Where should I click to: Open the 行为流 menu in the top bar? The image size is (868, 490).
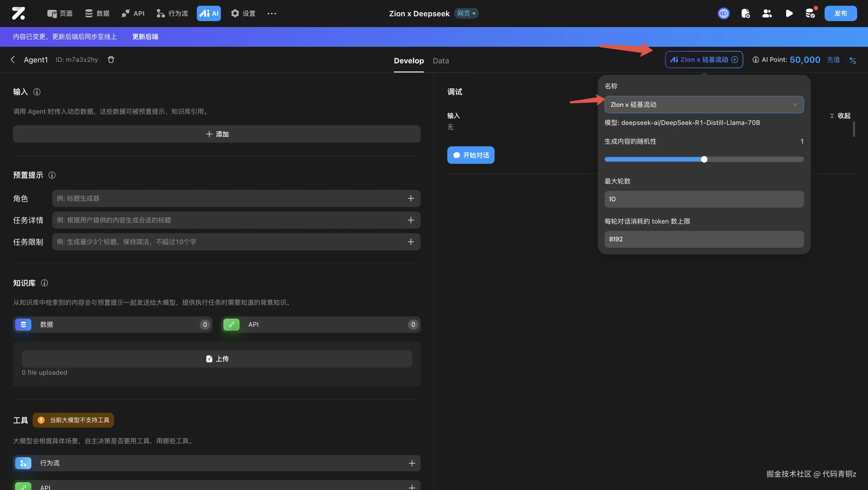click(172, 14)
